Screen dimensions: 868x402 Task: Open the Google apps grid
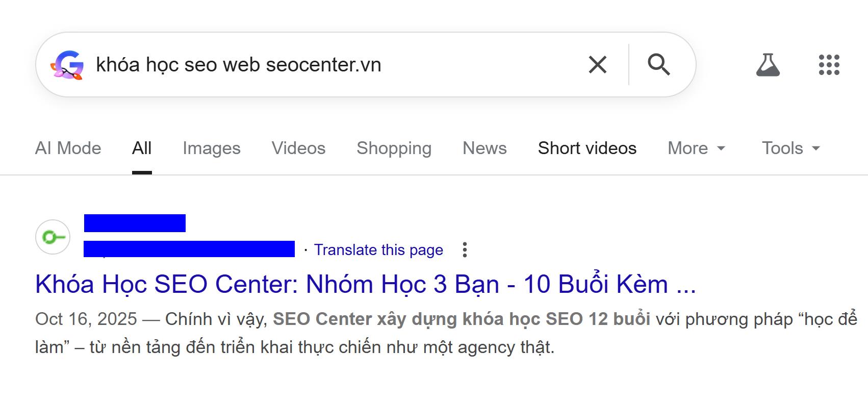pos(827,65)
